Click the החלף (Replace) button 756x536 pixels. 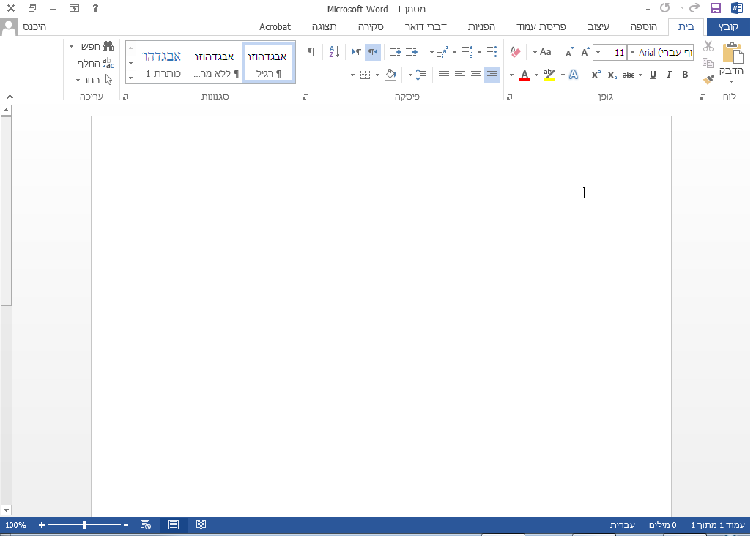point(96,63)
